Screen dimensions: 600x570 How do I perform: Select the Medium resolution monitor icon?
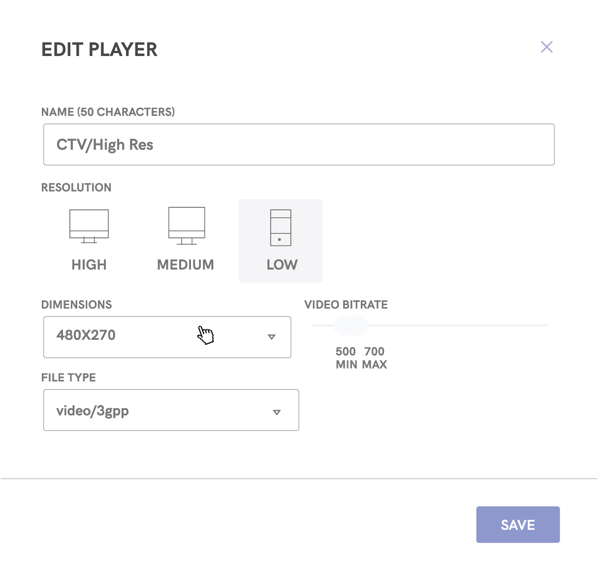coord(186,226)
